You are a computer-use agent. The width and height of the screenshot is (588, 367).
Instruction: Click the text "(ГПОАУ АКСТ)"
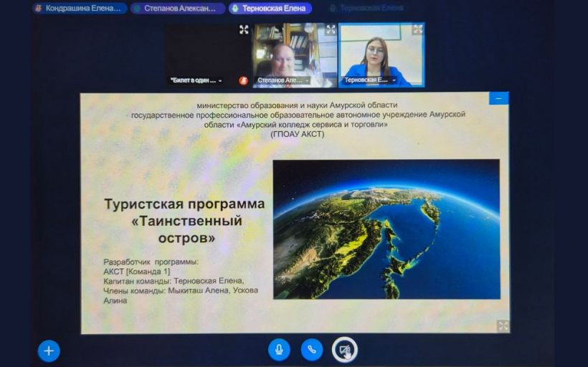(298, 134)
